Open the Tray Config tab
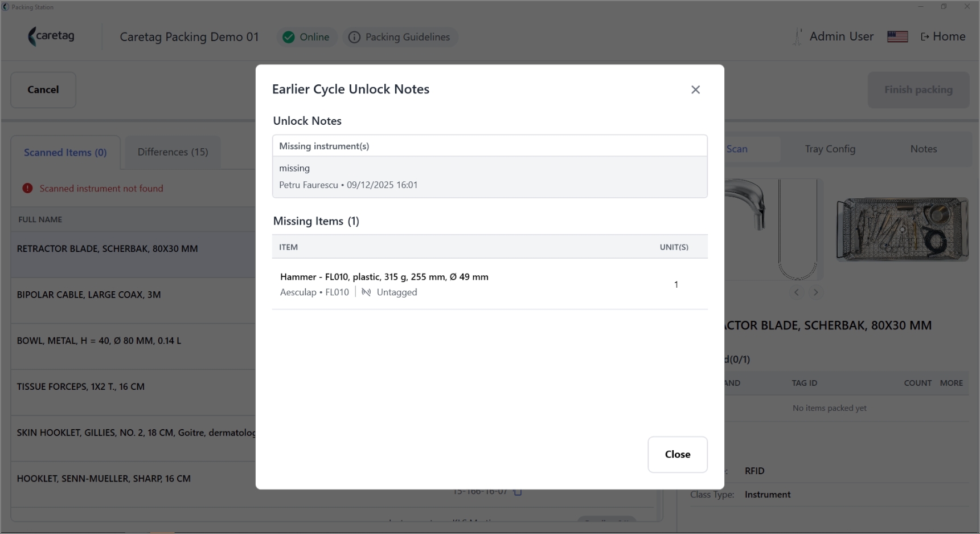Viewport: 980px width, 534px height. click(830, 149)
